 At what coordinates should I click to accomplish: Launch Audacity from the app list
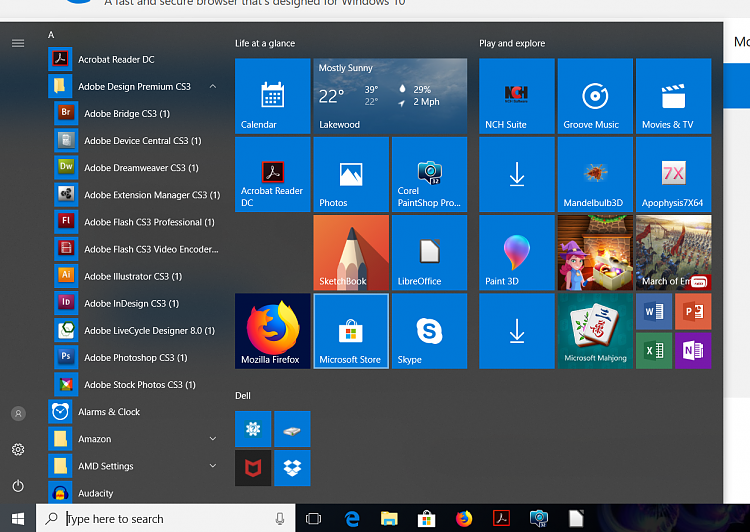(134, 493)
